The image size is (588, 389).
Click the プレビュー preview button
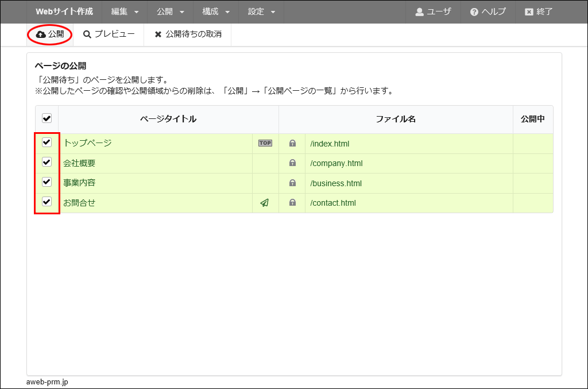click(x=109, y=34)
